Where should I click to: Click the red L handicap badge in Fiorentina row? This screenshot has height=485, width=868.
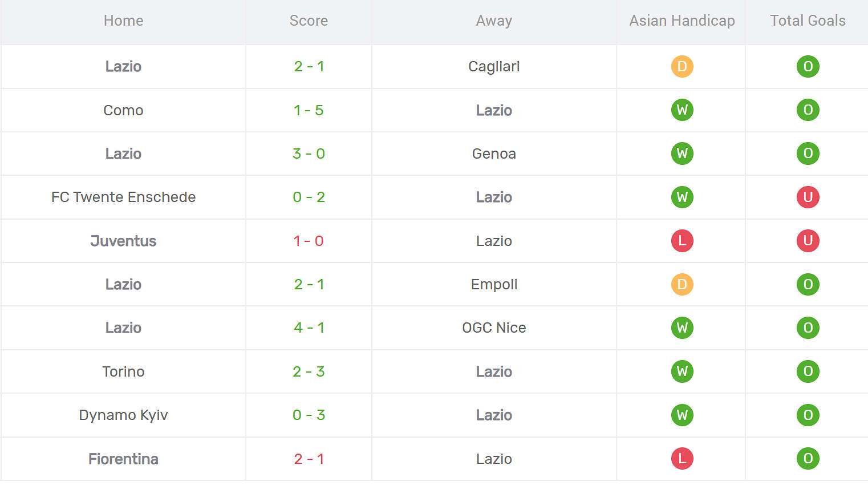tap(682, 458)
